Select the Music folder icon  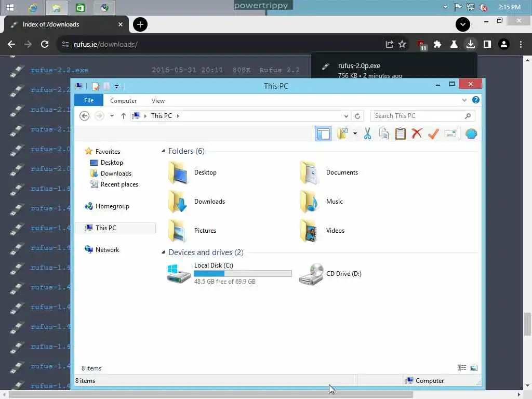[310, 202]
